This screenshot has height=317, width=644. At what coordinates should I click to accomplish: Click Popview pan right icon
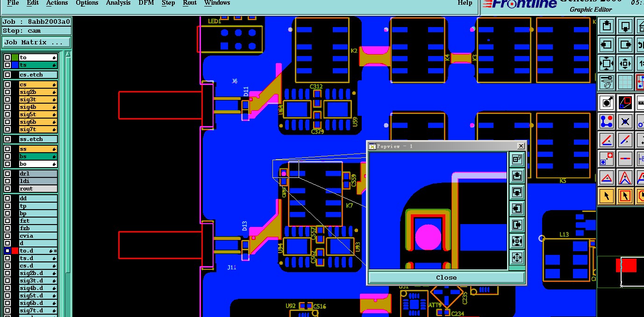click(x=517, y=225)
